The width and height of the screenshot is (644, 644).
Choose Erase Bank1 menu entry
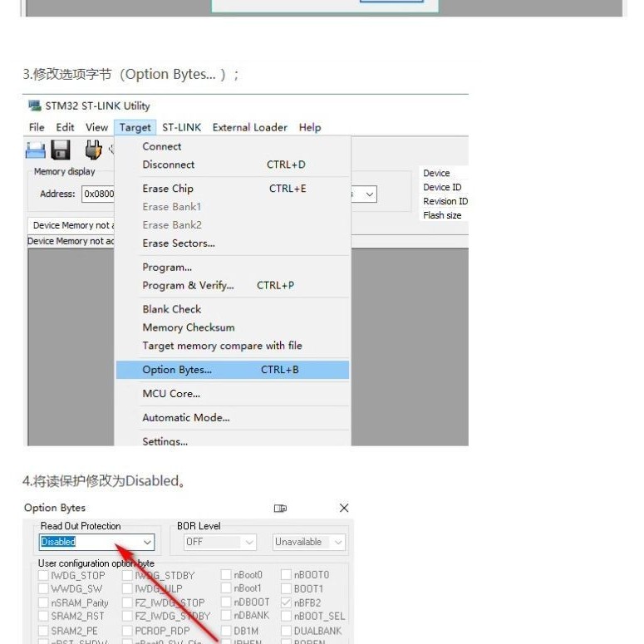[x=233, y=207]
